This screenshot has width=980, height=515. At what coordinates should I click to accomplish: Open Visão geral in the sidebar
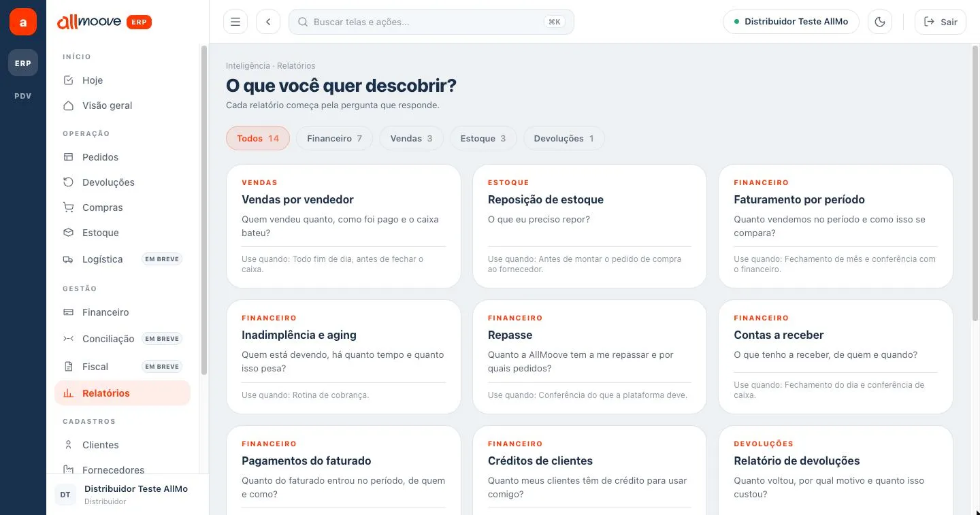click(122, 105)
